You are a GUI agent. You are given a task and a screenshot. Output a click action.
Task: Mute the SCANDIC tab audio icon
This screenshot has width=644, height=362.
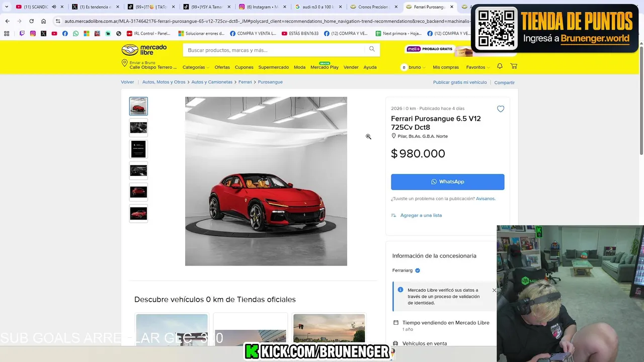coord(53,7)
